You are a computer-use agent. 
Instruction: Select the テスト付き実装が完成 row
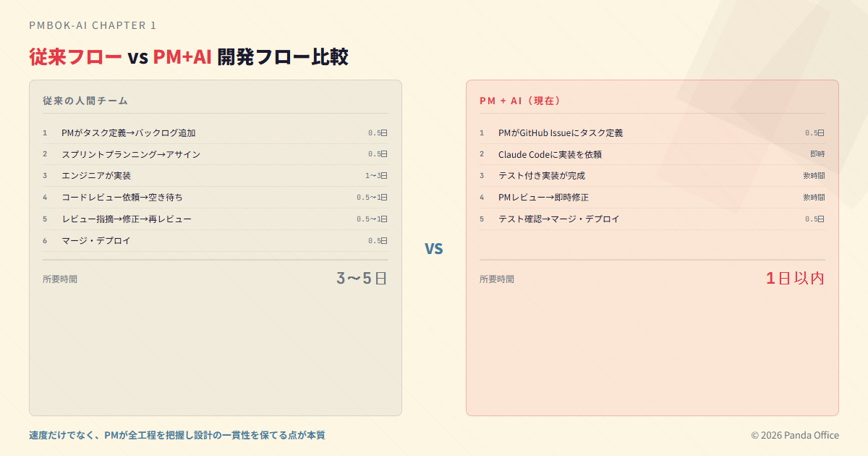pos(542,176)
